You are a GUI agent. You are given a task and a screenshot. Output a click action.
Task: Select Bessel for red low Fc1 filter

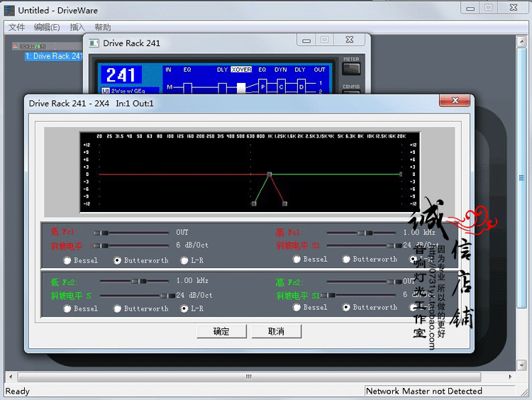coord(67,260)
